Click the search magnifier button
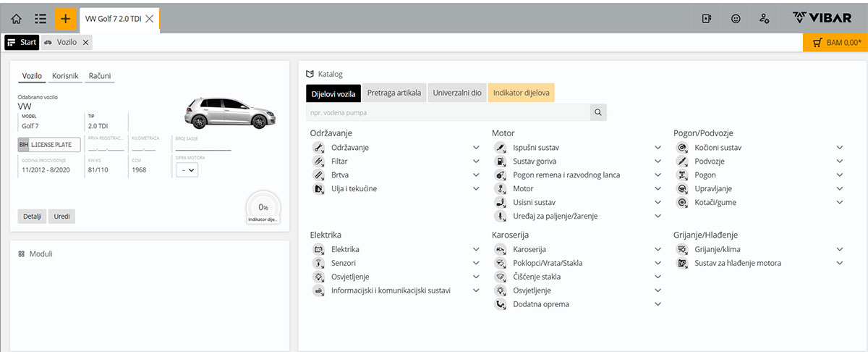 point(599,112)
